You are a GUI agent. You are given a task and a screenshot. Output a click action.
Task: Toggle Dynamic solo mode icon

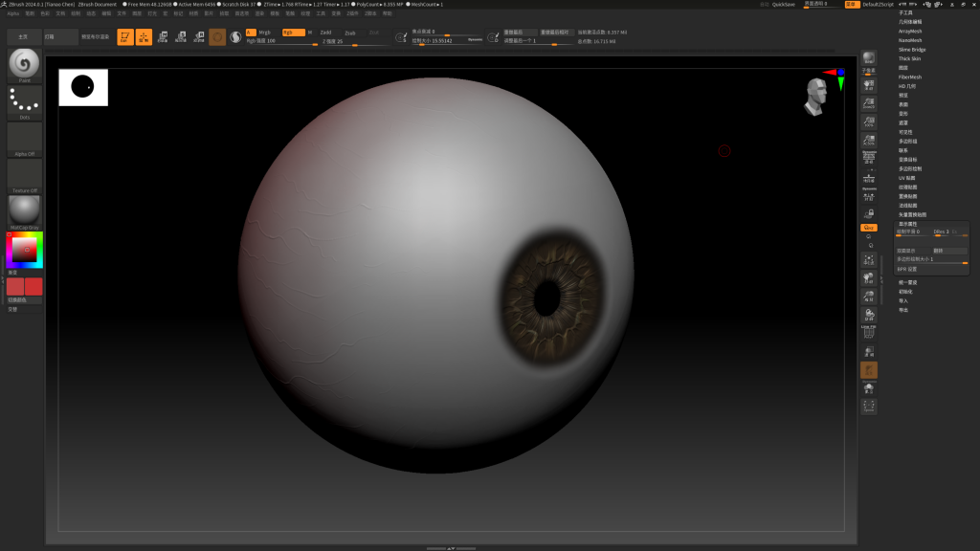pyautogui.click(x=869, y=388)
